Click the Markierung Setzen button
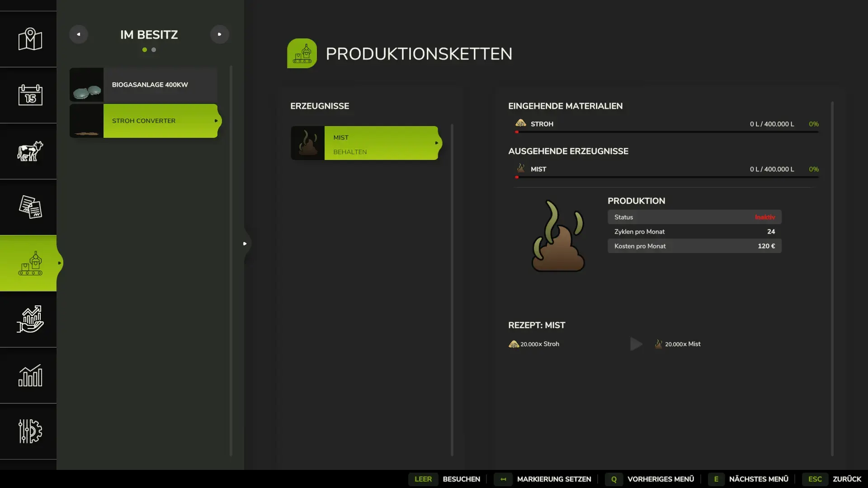Screen dimensions: 868x488 (553, 479)
